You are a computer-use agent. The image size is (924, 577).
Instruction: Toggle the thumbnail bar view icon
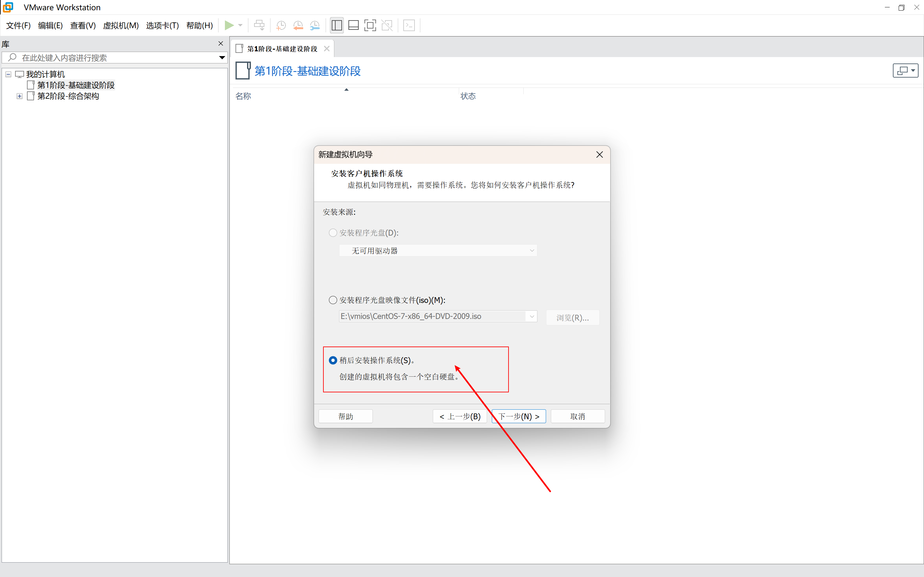pyautogui.click(x=354, y=26)
